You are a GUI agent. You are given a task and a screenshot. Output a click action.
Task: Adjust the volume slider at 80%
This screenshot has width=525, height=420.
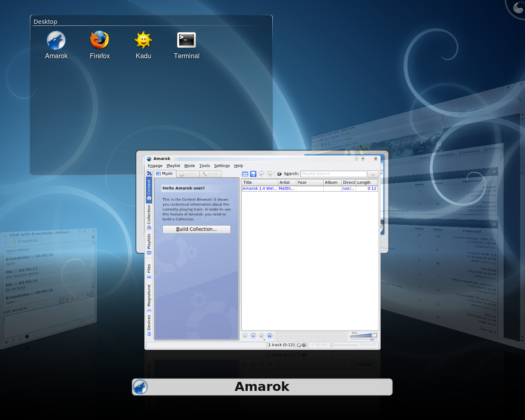(363, 336)
